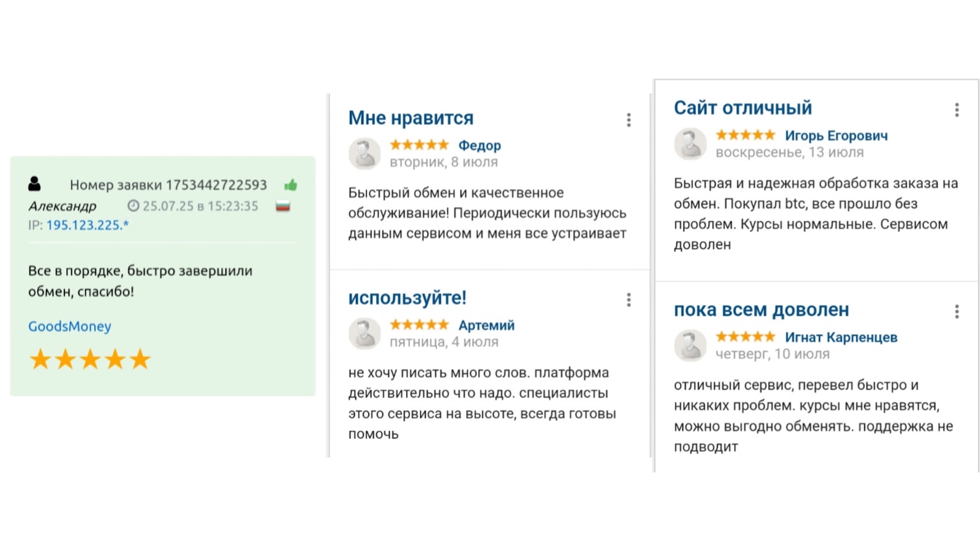980x551 pixels.
Task: Click Артемий's avatar picture
Action: click(364, 333)
